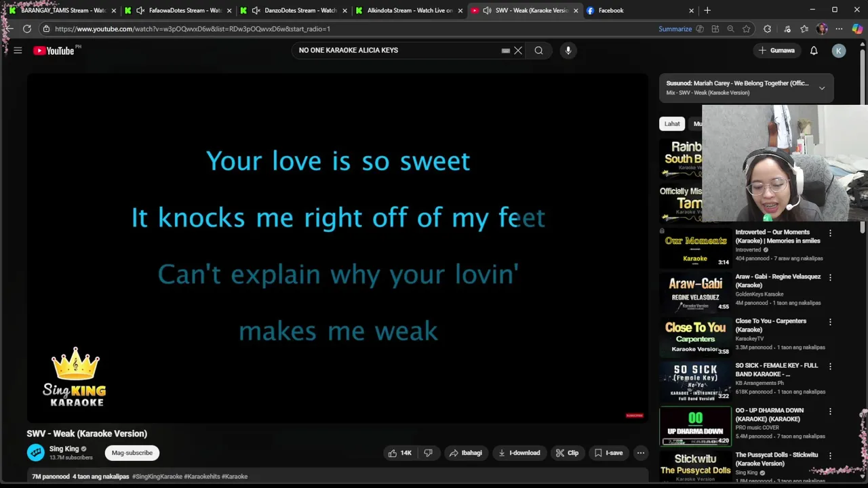Download video via I-download button
Image resolution: width=868 pixels, height=488 pixels.
(519, 453)
